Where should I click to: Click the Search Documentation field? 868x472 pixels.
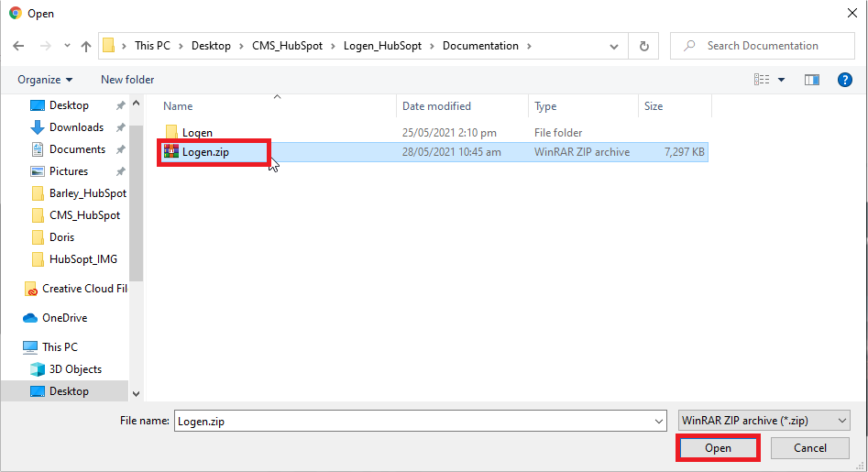768,46
